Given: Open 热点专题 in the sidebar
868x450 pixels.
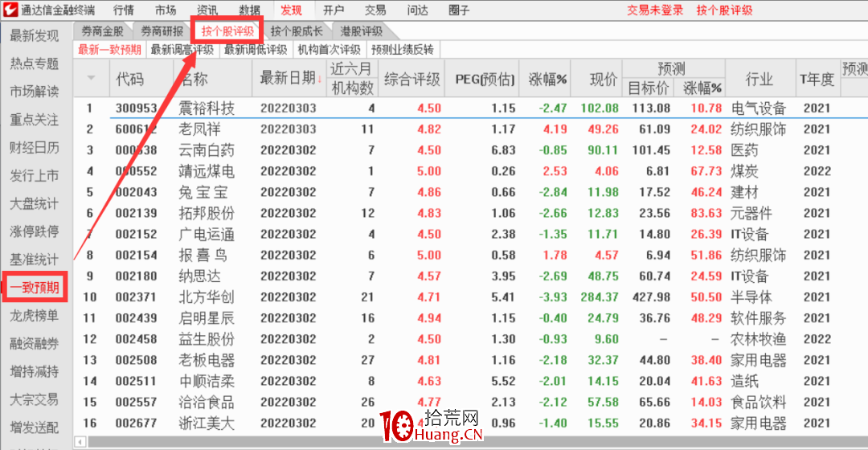Looking at the screenshot, I should pyautogui.click(x=35, y=63).
